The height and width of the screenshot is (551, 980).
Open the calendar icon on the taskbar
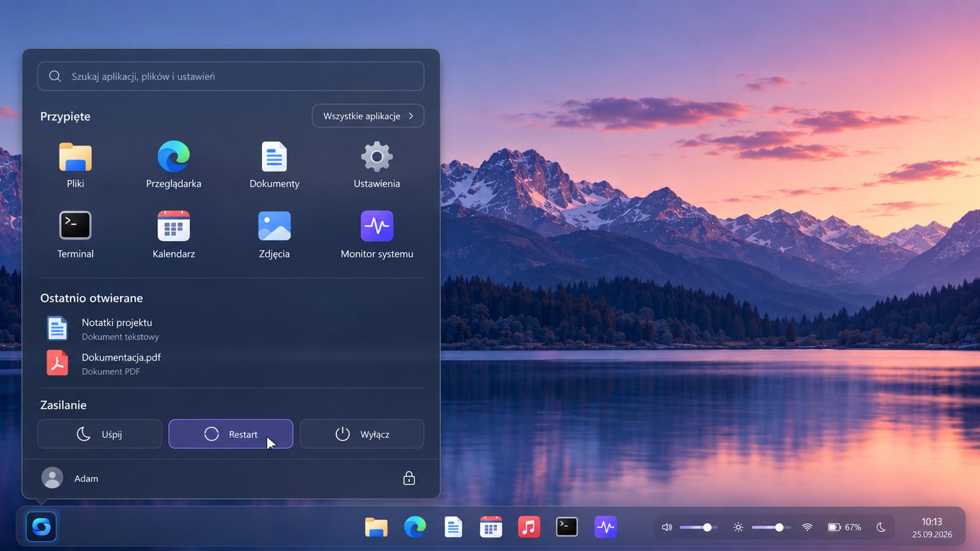[491, 527]
